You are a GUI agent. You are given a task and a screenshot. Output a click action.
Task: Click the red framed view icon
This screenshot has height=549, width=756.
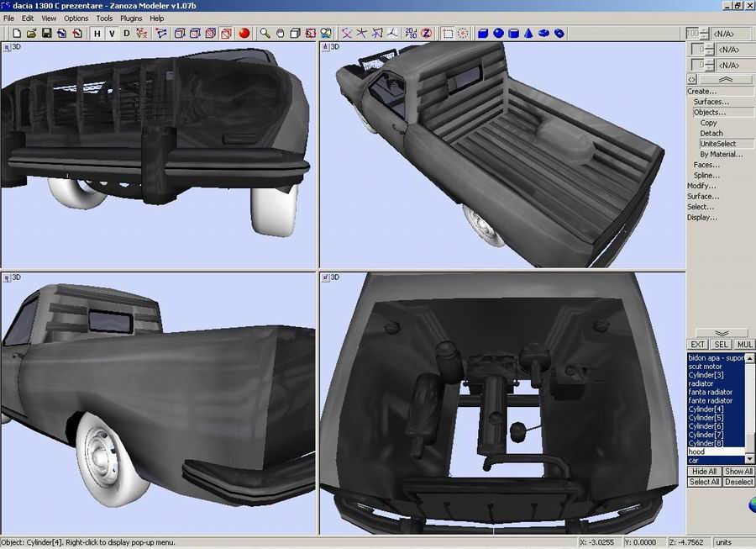pyautogui.click(x=311, y=34)
